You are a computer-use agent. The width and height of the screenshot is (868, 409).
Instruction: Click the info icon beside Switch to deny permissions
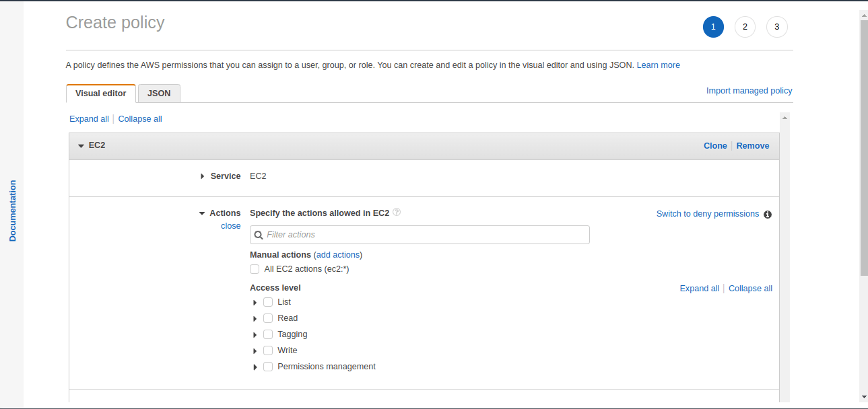coord(768,215)
